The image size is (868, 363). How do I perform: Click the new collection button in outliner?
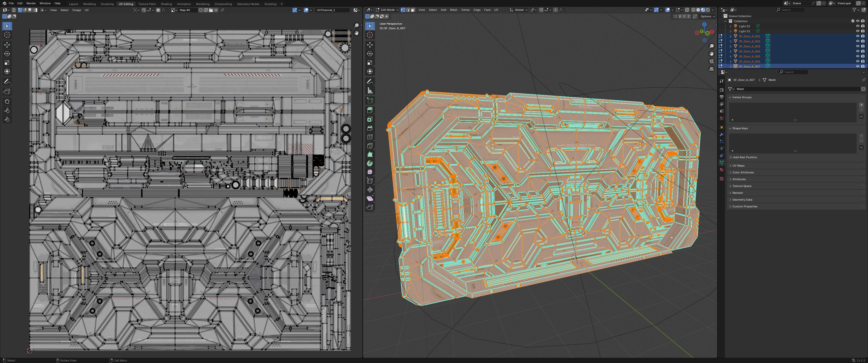(x=864, y=10)
